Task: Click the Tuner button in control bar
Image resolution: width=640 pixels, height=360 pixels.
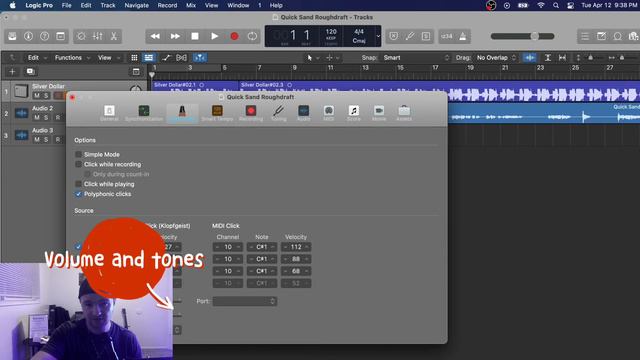Action: click(410, 36)
